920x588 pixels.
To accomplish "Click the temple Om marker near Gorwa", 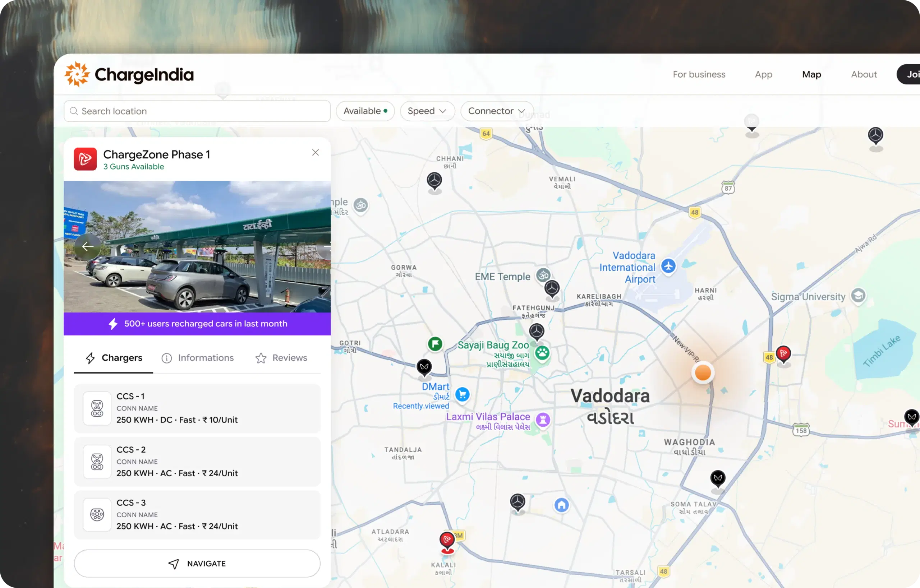I will point(360,205).
